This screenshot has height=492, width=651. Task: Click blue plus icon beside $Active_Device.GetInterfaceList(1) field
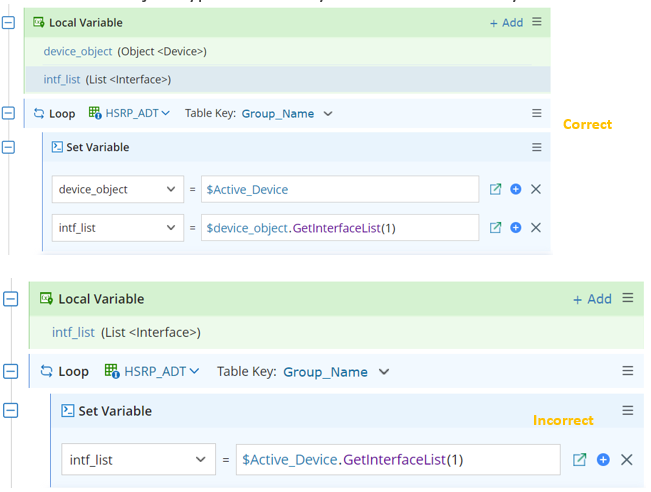(x=603, y=460)
